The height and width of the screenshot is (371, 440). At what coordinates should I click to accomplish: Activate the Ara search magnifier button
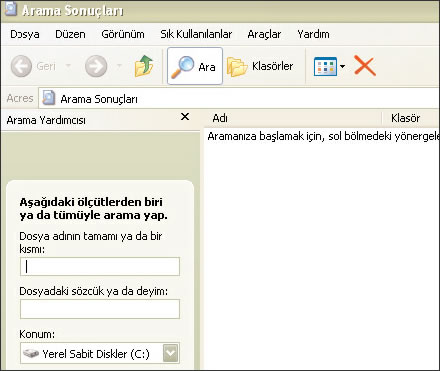point(195,66)
